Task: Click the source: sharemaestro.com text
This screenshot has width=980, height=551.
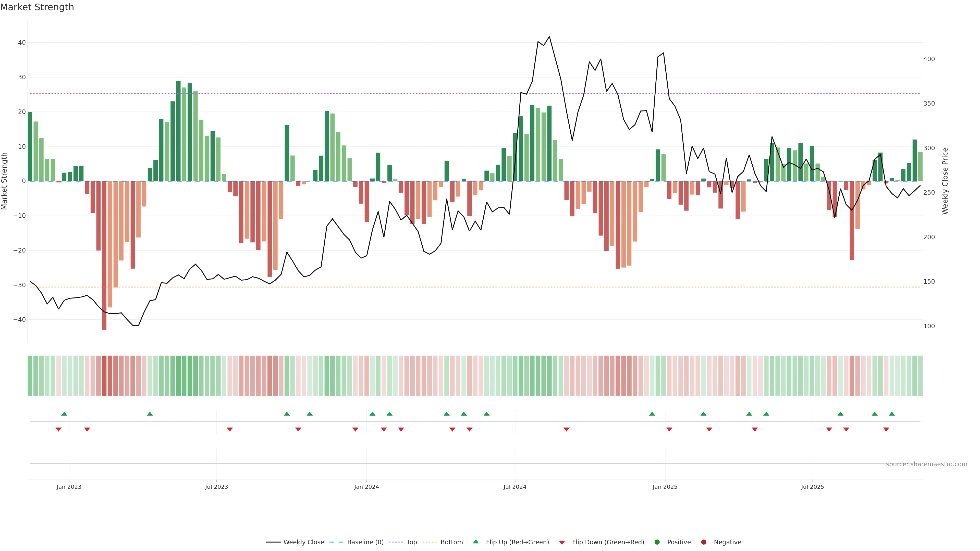Action: [926, 464]
